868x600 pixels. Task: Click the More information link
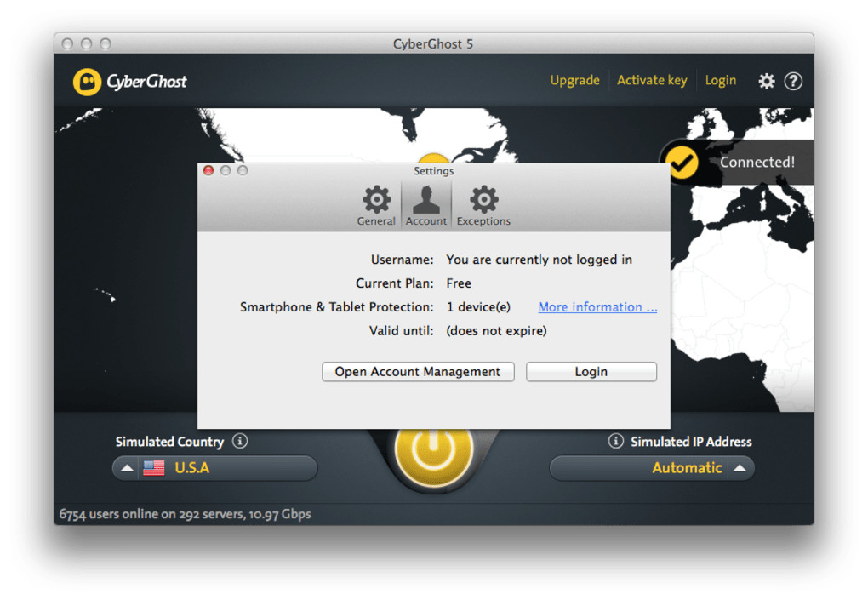[x=597, y=306]
